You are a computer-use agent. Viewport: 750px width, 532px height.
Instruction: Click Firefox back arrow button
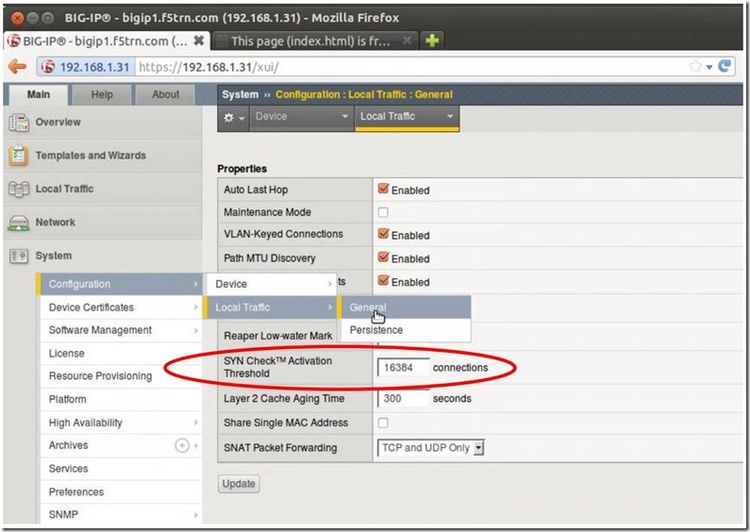[x=17, y=66]
